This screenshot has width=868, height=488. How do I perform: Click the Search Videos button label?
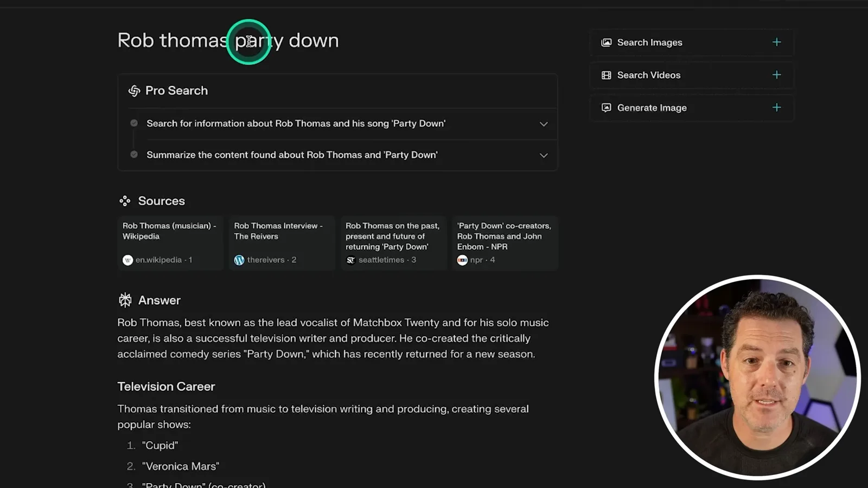(x=649, y=75)
